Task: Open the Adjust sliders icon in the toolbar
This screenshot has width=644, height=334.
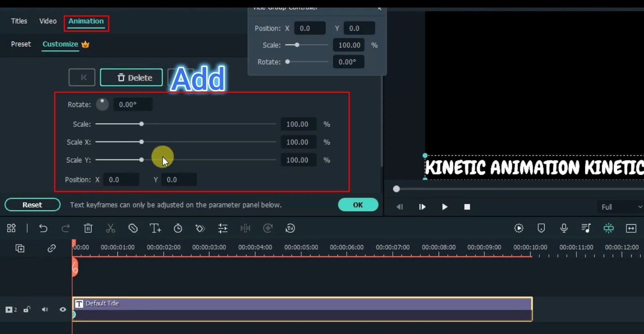Action: click(x=223, y=228)
